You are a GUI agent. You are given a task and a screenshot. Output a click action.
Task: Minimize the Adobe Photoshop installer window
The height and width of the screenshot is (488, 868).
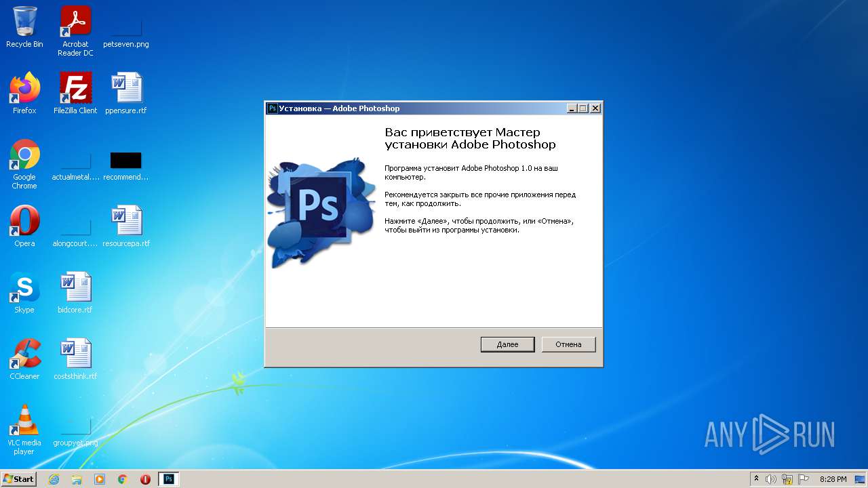point(572,108)
